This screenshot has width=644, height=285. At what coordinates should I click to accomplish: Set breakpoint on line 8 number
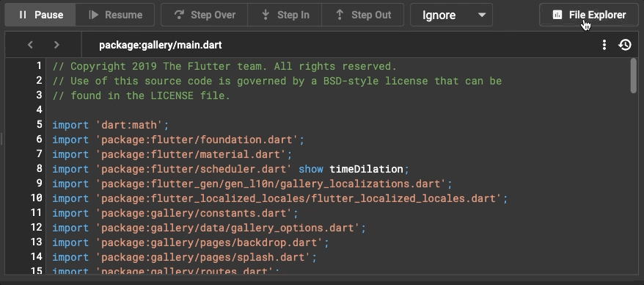(40, 169)
